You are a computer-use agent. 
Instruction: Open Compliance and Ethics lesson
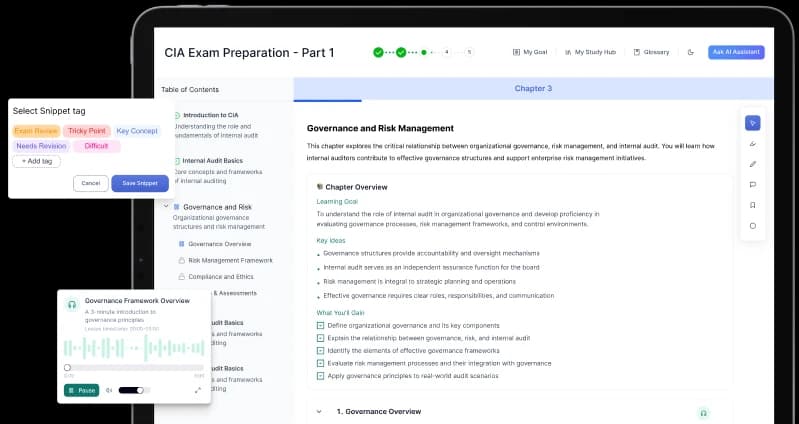pyautogui.click(x=221, y=277)
